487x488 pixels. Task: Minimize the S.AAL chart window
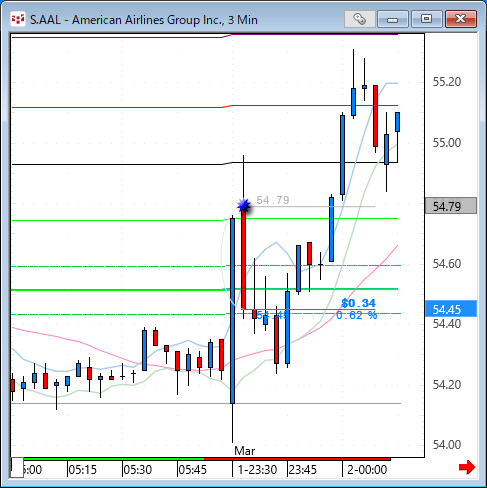pyautogui.click(x=392, y=19)
